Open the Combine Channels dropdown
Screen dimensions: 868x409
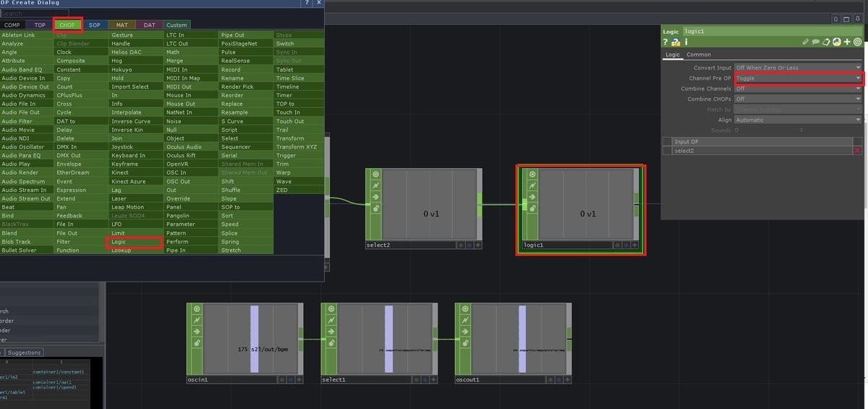click(x=799, y=88)
